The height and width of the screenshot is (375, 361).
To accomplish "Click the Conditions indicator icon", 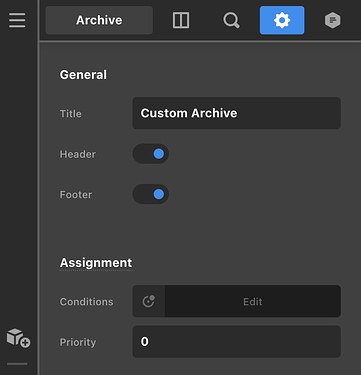I will pos(149,301).
